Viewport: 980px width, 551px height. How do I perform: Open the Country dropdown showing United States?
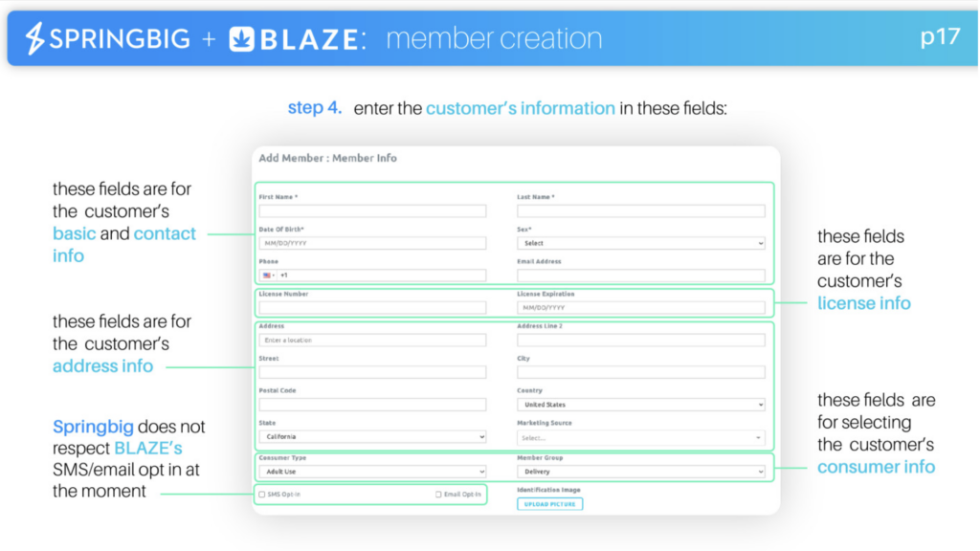(x=640, y=405)
